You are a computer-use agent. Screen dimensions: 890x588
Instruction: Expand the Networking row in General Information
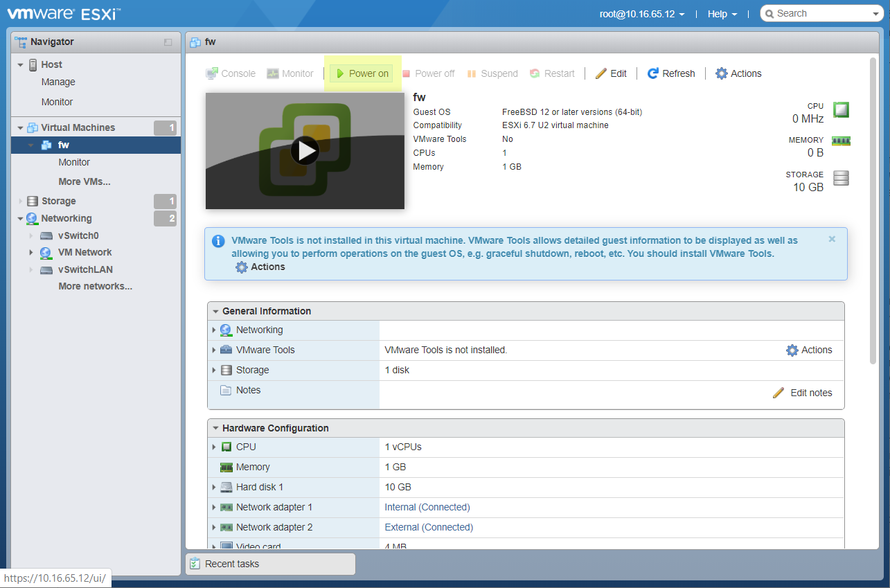pos(214,330)
